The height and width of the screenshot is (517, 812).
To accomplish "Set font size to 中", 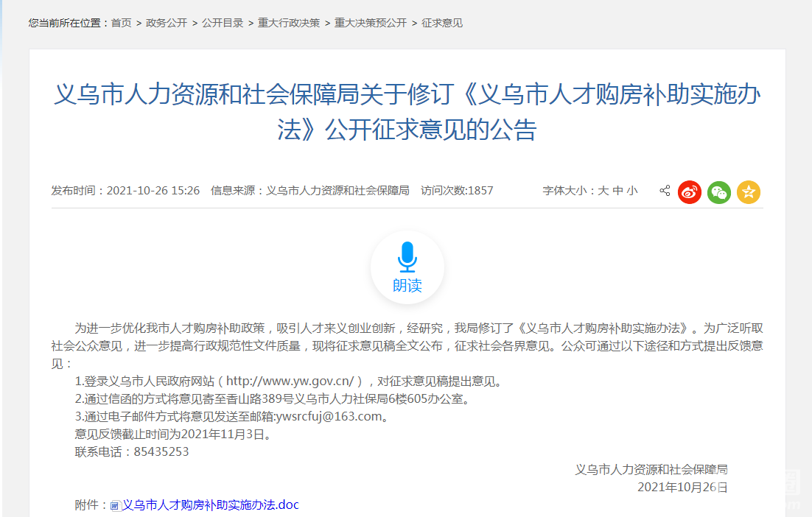I will 617,191.
